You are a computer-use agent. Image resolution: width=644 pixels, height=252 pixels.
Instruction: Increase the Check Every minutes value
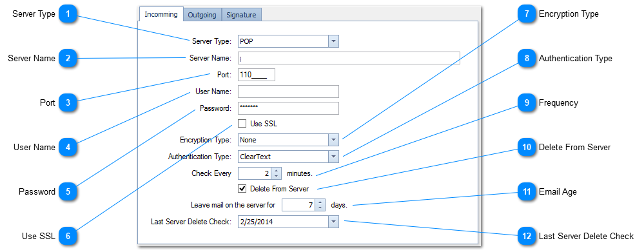point(277,170)
